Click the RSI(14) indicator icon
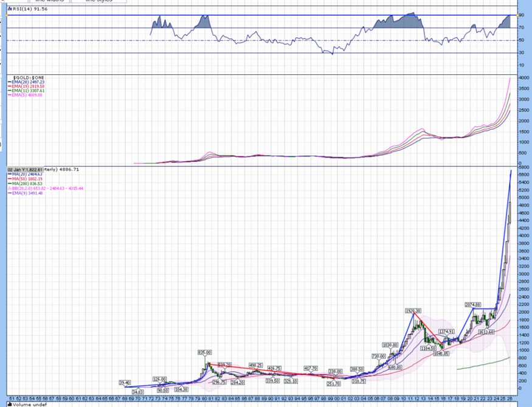This screenshot has width=532, height=407. point(10,10)
